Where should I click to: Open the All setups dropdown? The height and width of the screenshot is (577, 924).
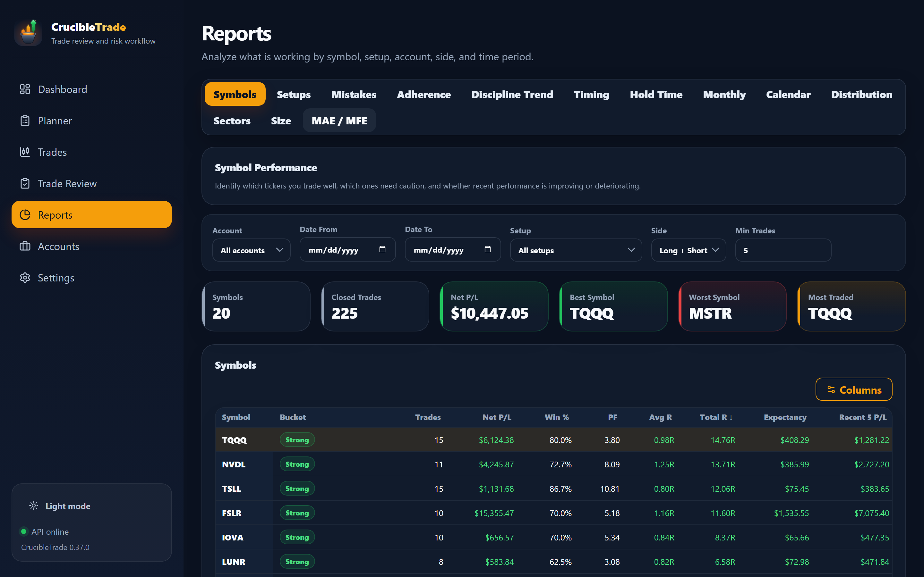click(576, 250)
